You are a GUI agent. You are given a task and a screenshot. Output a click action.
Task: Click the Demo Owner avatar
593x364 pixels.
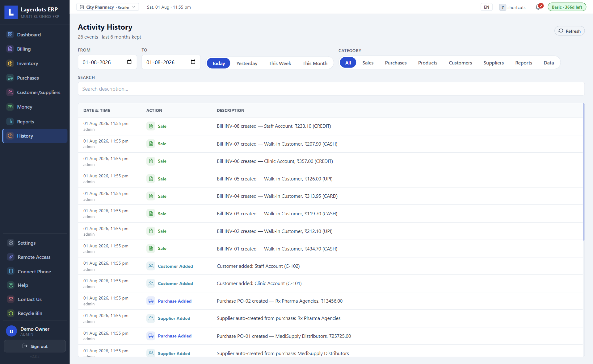tap(11, 331)
